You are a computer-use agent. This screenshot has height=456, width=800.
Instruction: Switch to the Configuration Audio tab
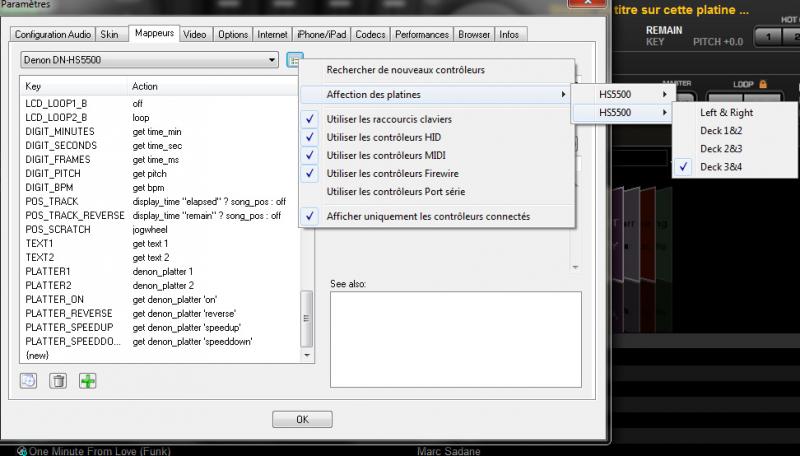[x=53, y=35]
